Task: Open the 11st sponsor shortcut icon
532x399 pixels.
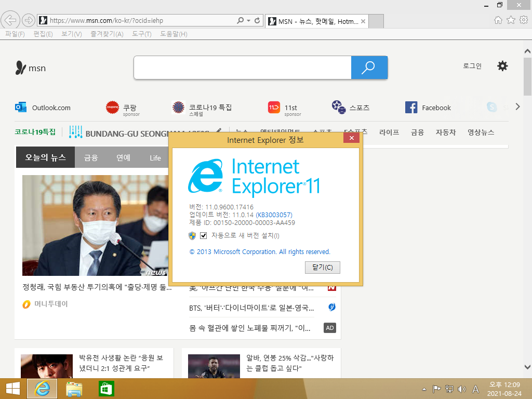Action: 274,107
